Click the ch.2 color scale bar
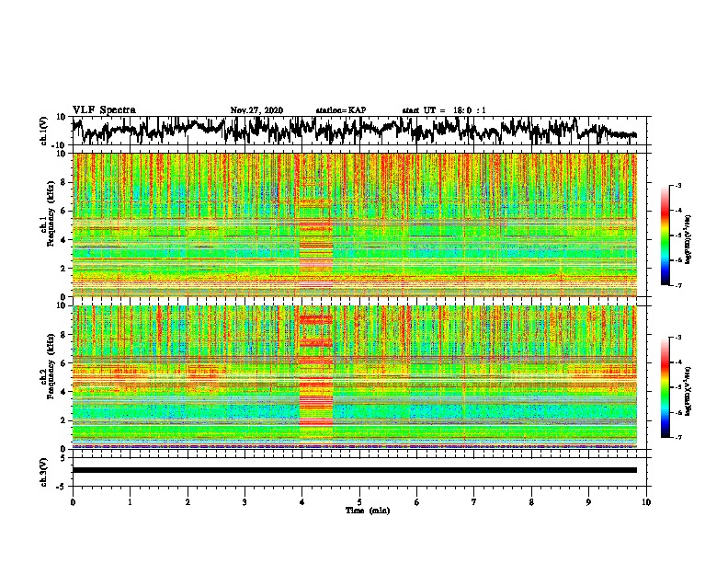This screenshot has width=728, height=563. [x=665, y=387]
